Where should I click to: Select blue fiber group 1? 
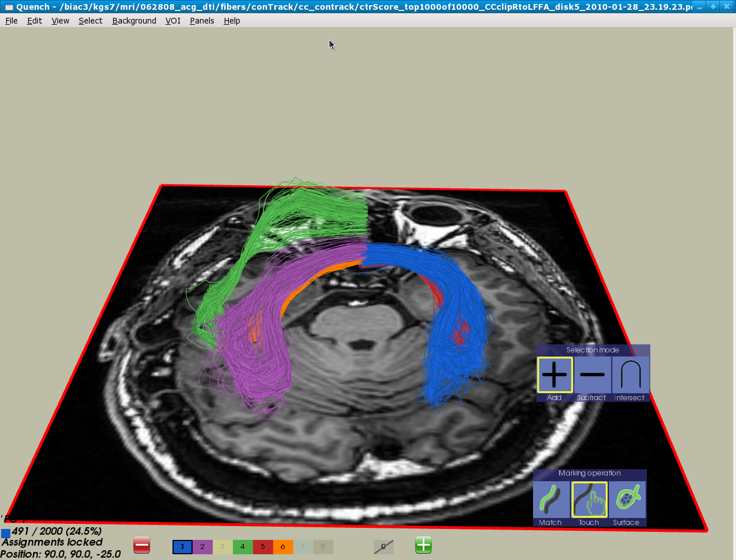(x=182, y=547)
